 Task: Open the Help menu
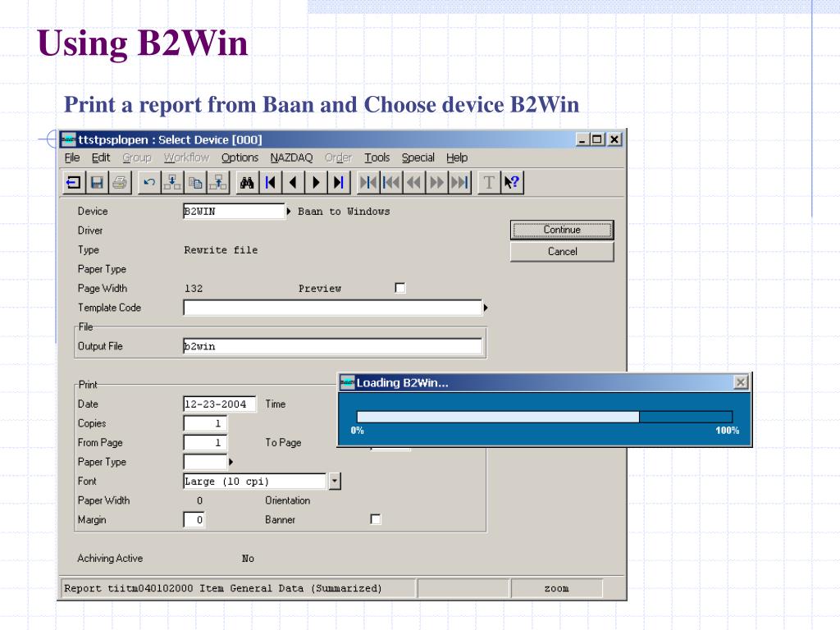point(457,157)
